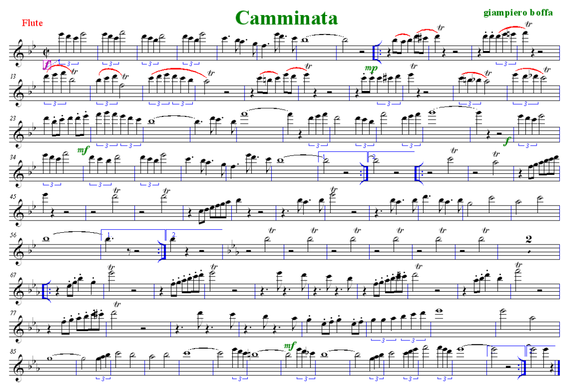Select the measure number 45 label
The height and width of the screenshot is (392, 575).
point(13,197)
